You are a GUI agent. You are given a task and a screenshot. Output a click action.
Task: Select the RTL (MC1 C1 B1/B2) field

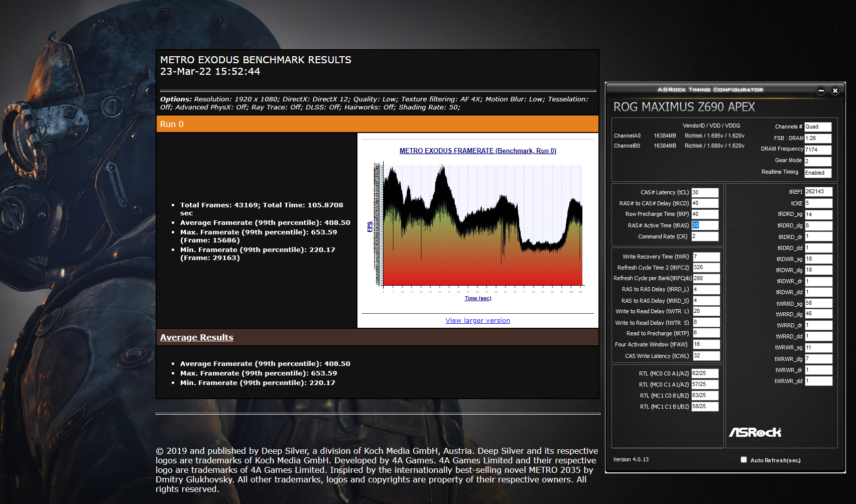tap(705, 407)
